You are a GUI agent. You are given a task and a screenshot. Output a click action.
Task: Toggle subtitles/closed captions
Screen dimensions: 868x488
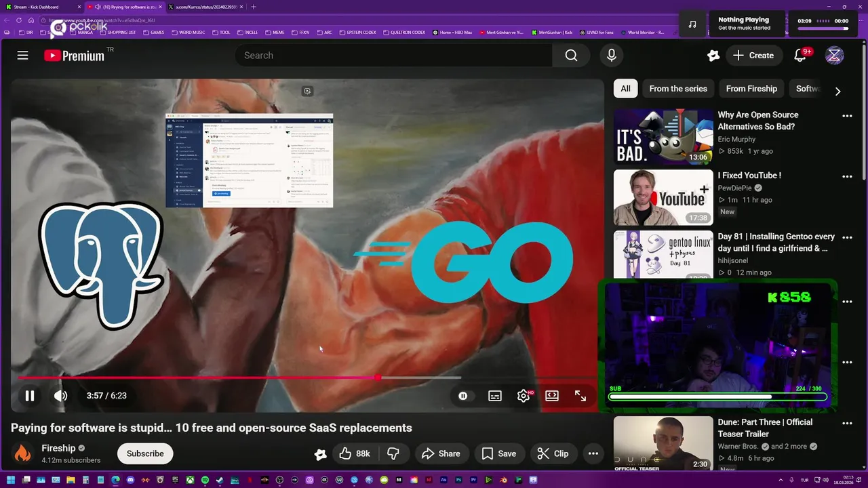[495, 396]
